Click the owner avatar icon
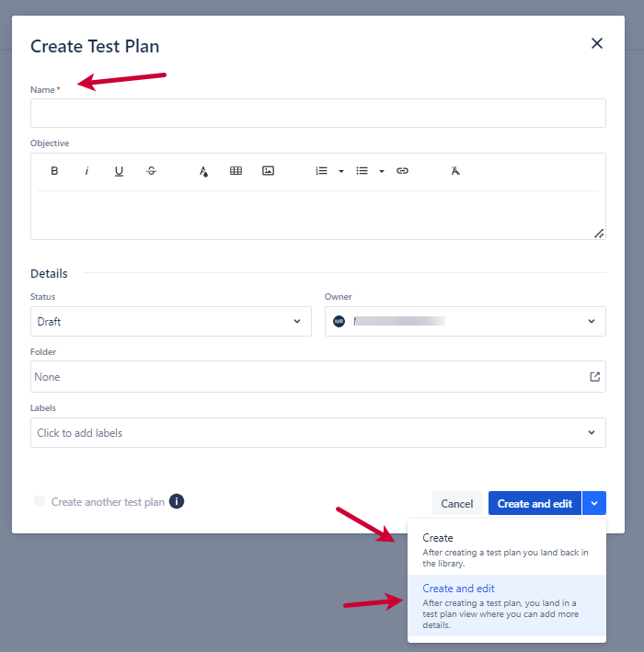The height and width of the screenshot is (652, 644). click(339, 322)
